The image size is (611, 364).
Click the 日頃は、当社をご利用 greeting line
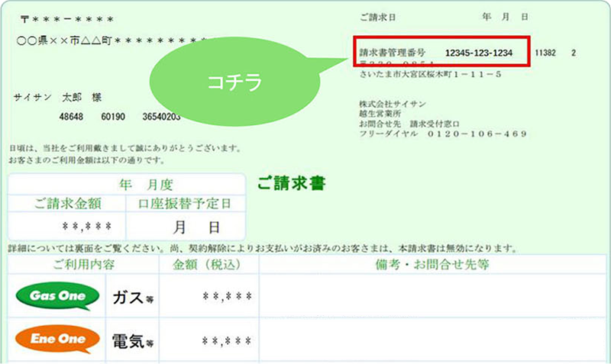tap(125, 148)
